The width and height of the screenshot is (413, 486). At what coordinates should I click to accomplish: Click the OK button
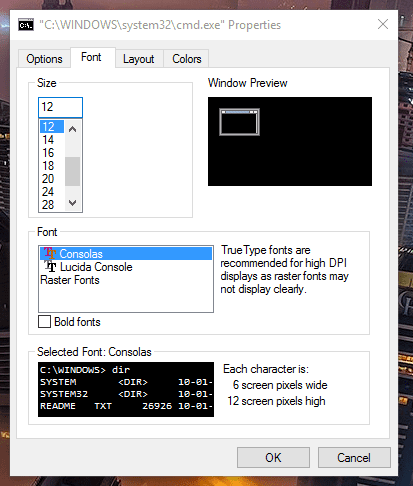coord(273,458)
